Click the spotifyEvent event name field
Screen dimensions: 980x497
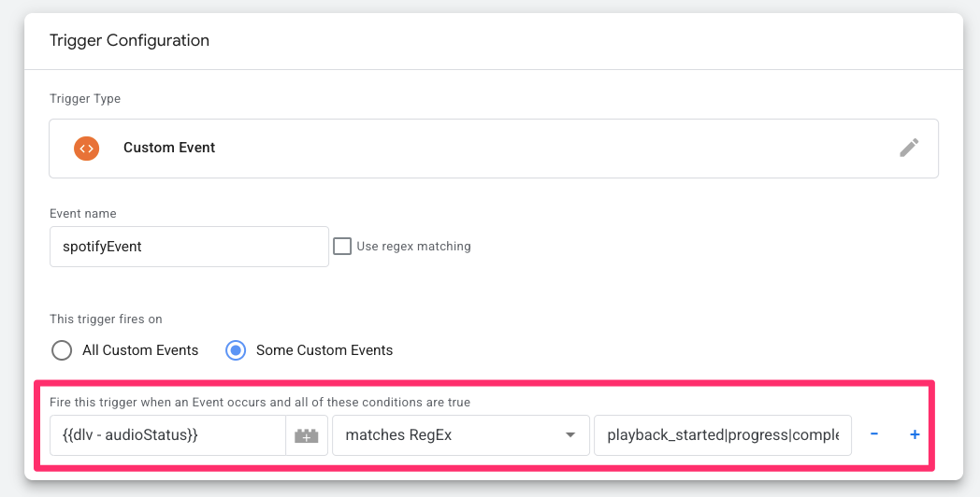point(190,247)
